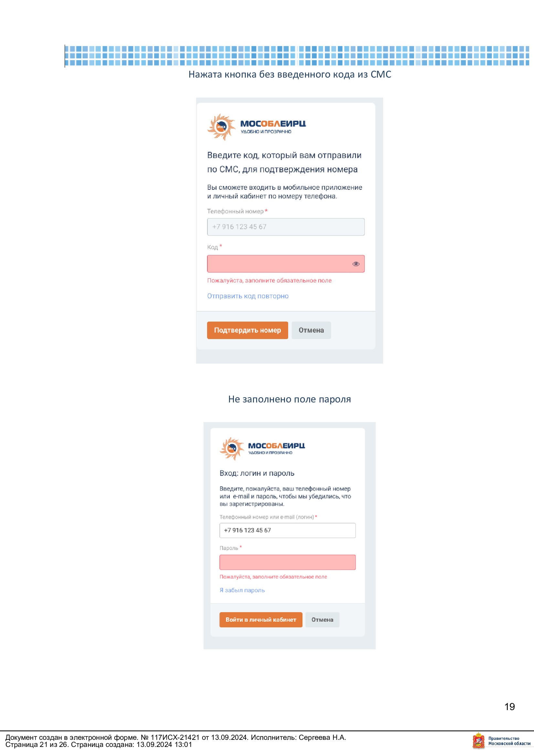Click the blue mosaic header banner
This screenshot has height=756, width=534.
click(x=297, y=56)
